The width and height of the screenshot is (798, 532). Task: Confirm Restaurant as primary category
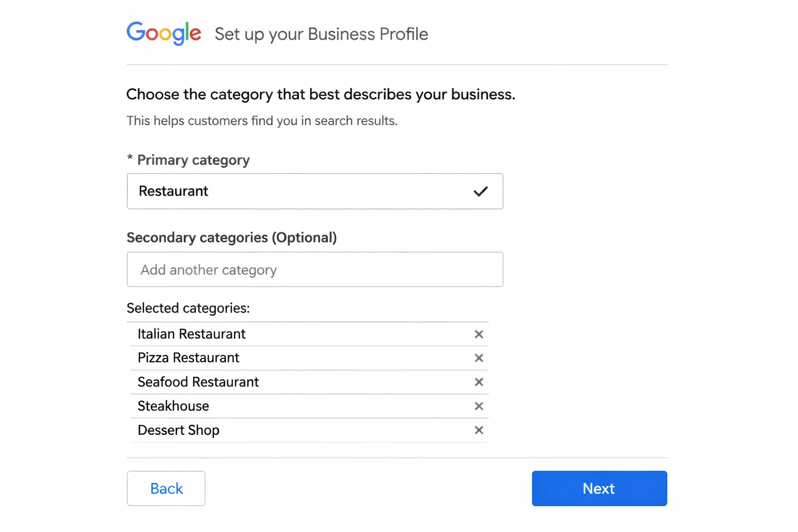(x=481, y=191)
